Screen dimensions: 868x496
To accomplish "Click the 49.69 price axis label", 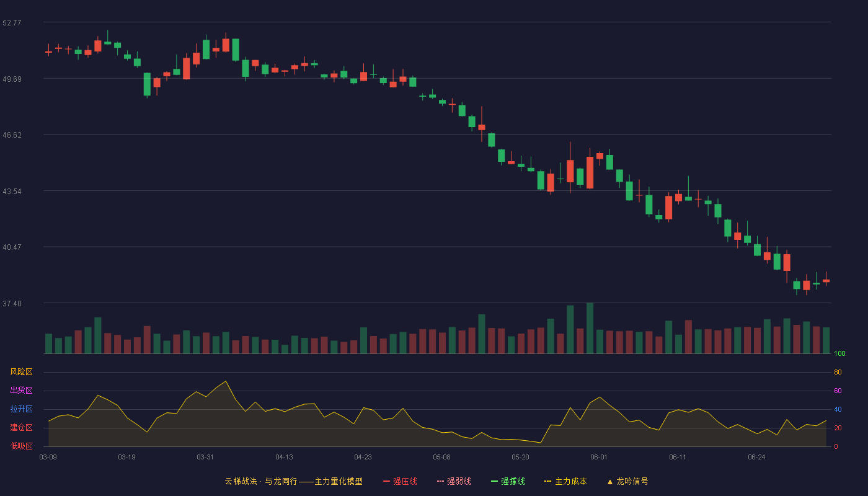I will 12,79.
